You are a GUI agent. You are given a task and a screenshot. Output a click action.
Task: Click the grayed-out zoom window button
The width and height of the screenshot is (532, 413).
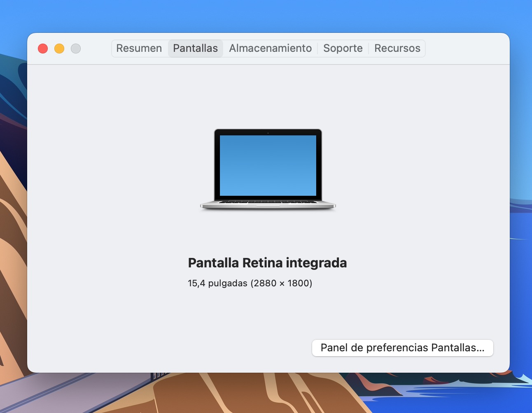(x=76, y=49)
